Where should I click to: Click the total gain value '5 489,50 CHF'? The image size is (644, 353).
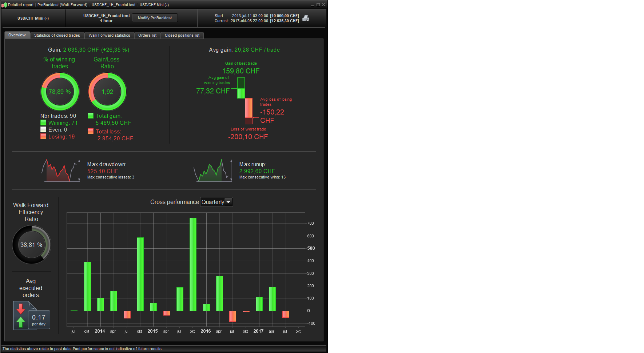(x=114, y=123)
